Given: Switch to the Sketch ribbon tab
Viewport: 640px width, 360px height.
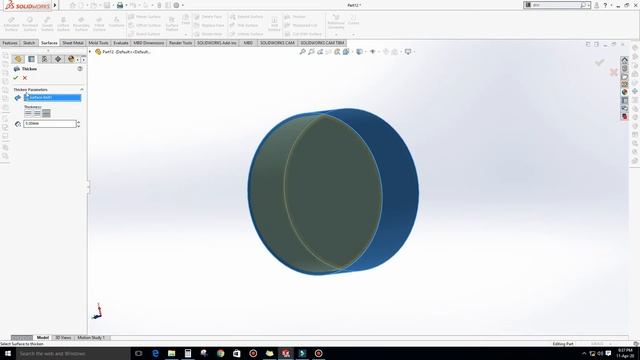Looking at the screenshot, I should click(x=29, y=43).
